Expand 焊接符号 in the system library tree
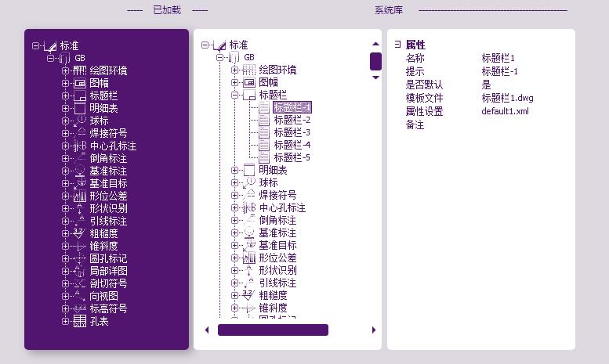This screenshot has width=609, height=364. [234, 195]
